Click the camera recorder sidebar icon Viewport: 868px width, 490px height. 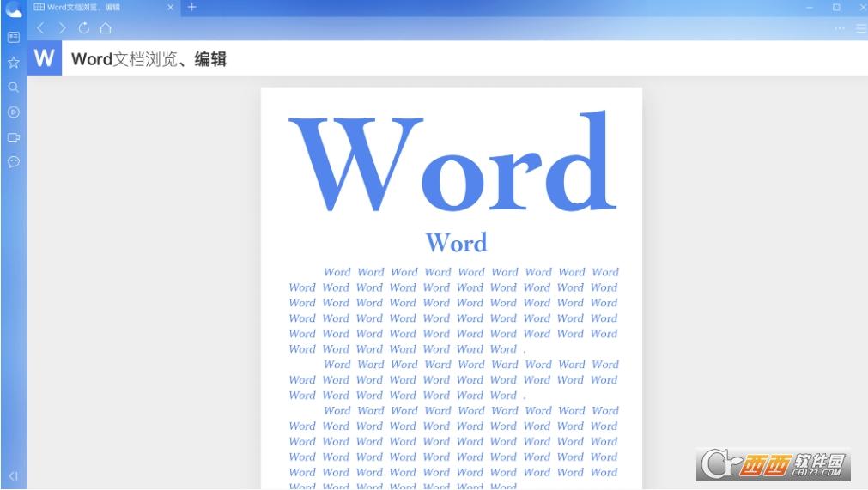coord(14,137)
